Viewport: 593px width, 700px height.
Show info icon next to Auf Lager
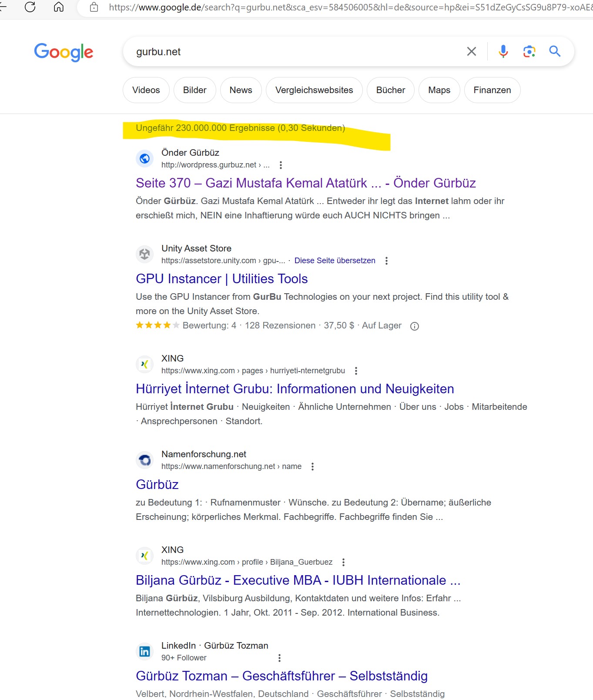tap(415, 326)
